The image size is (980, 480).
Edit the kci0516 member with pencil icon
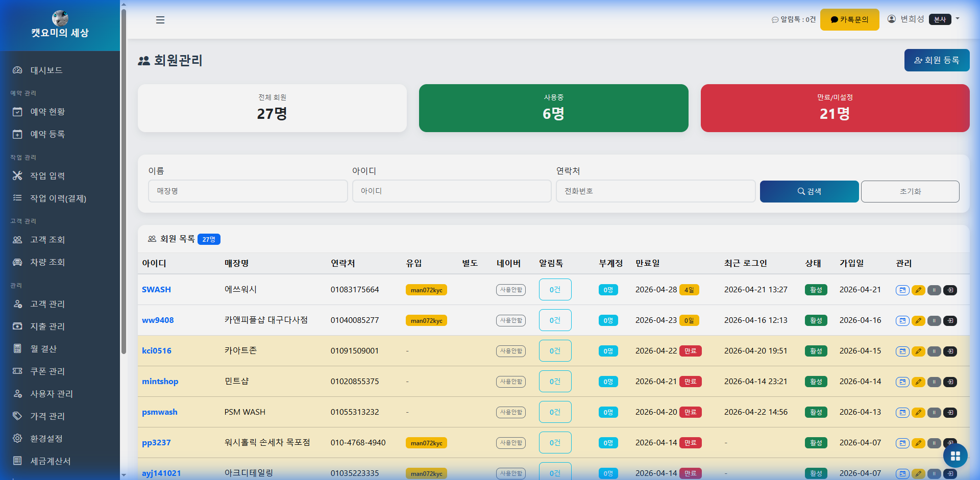918,351
